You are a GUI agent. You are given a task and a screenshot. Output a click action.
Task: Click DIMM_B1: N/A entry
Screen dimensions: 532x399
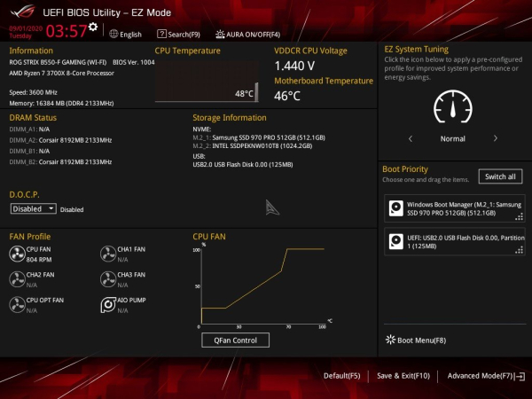(x=29, y=151)
